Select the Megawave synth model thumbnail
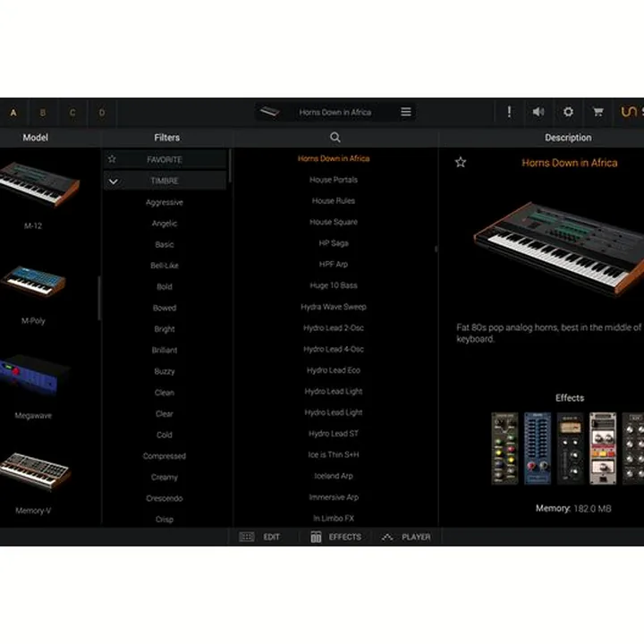Image resolution: width=644 pixels, height=644 pixels. click(x=33, y=375)
